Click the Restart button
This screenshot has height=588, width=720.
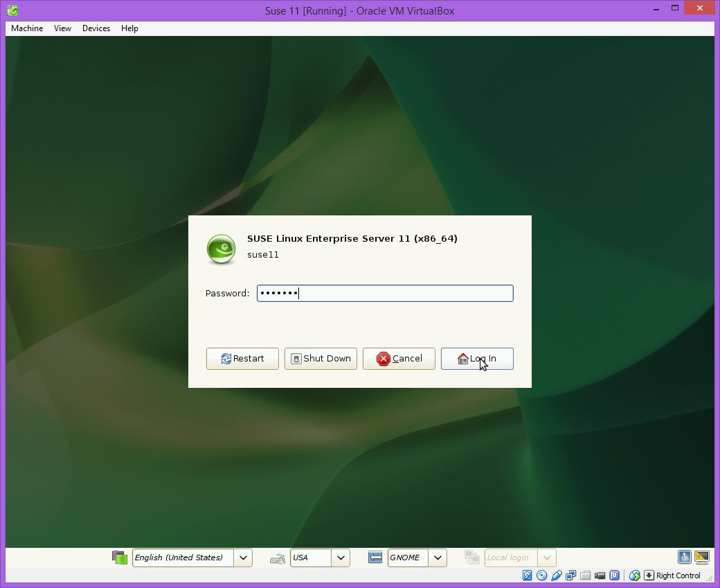coord(242,358)
